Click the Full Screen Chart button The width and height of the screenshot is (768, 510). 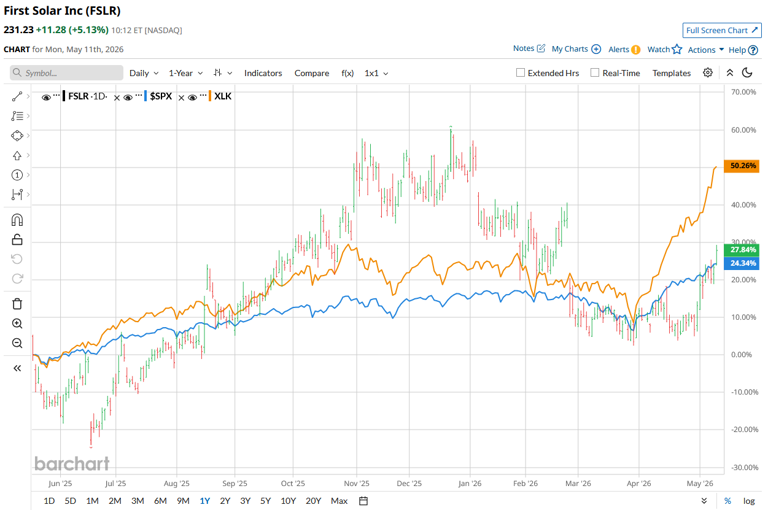(x=722, y=30)
